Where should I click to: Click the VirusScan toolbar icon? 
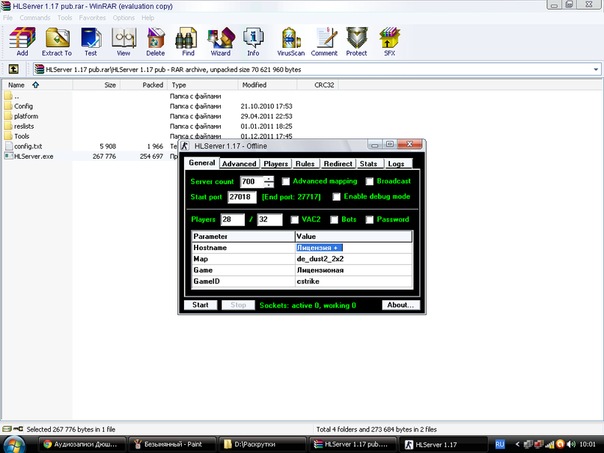click(291, 38)
